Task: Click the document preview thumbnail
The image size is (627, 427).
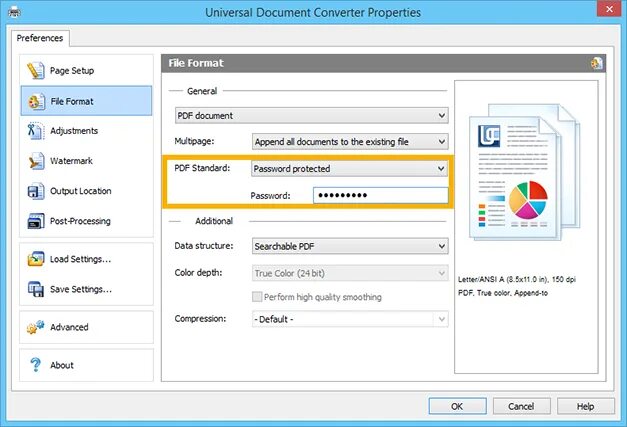Action: tap(525, 172)
